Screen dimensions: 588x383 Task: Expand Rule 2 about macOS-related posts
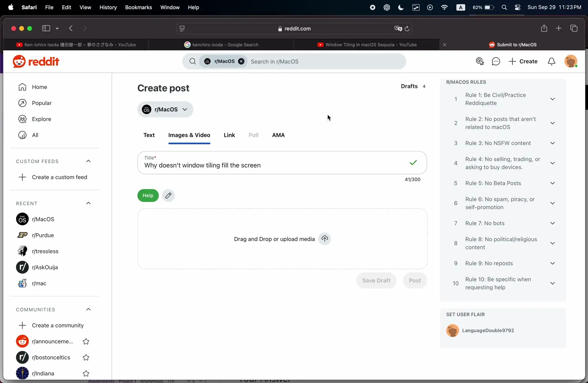point(553,123)
